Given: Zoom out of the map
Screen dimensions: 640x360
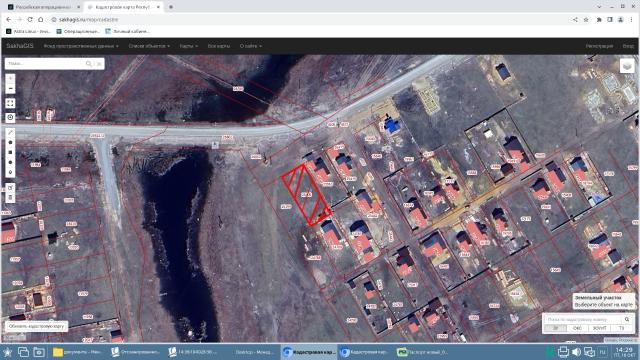Looking at the screenshot, I should point(11,89).
